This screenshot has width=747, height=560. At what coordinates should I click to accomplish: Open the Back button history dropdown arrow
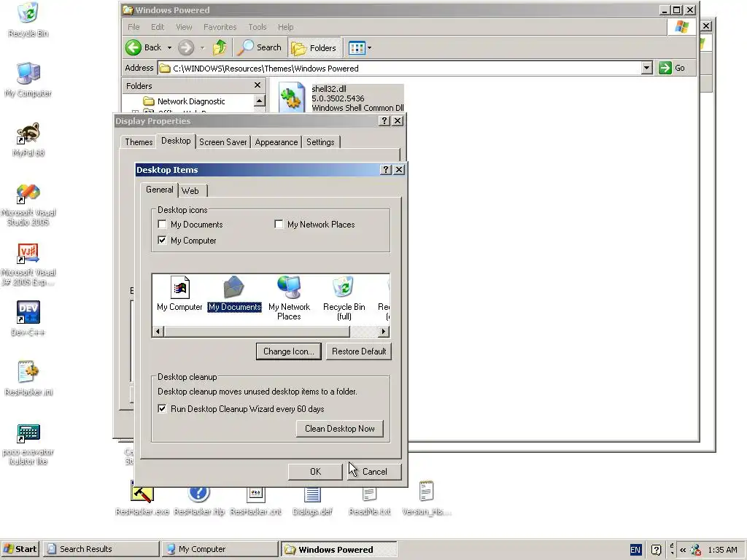pos(169,47)
